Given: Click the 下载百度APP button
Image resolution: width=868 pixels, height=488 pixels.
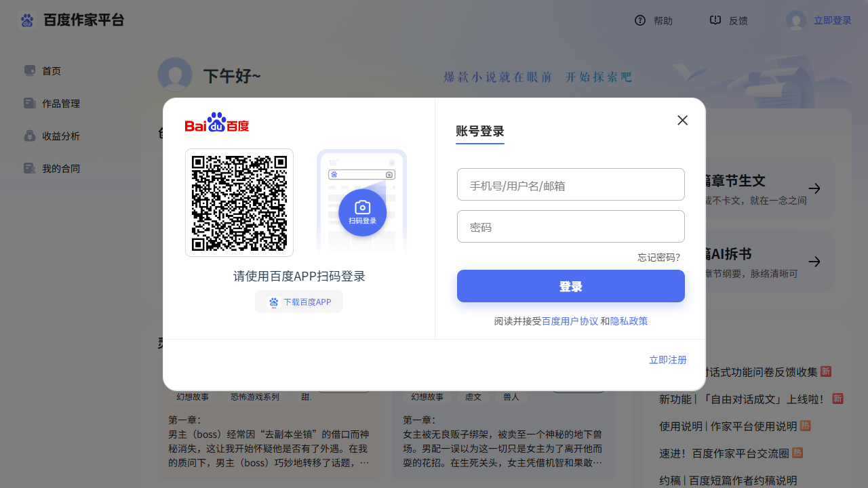Looking at the screenshot, I should 299,302.
